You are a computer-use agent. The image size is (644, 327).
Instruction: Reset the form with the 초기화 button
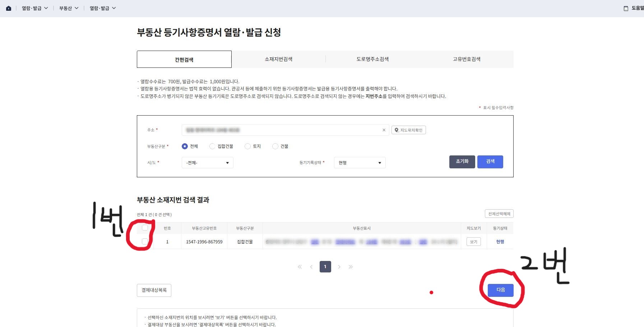click(x=462, y=162)
